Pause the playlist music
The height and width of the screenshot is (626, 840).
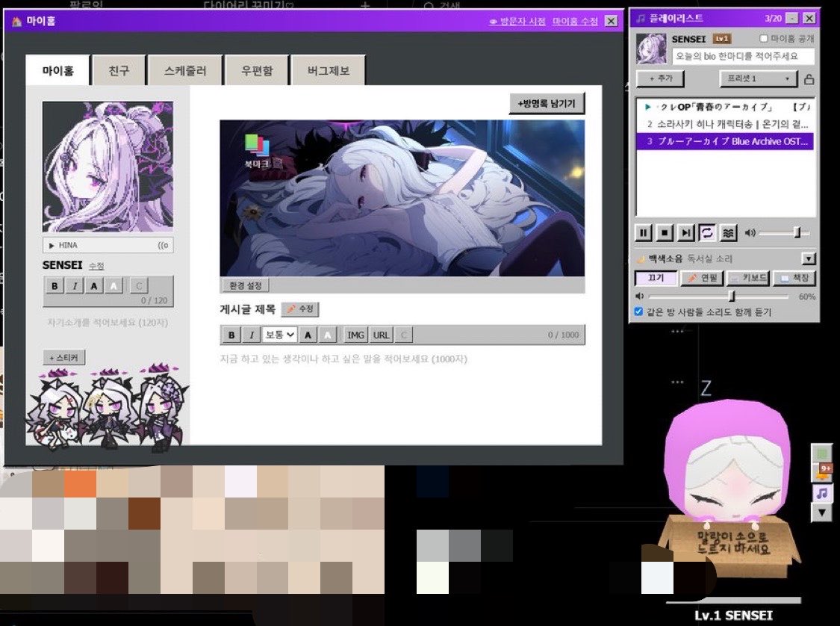[643, 232]
